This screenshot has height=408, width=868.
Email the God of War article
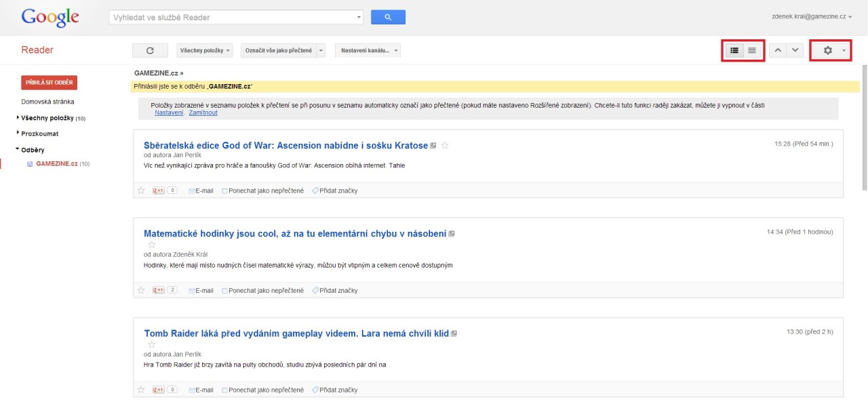tap(201, 190)
